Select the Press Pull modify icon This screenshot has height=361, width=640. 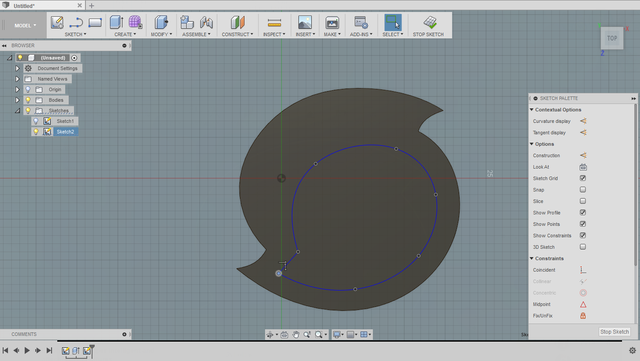click(x=161, y=22)
